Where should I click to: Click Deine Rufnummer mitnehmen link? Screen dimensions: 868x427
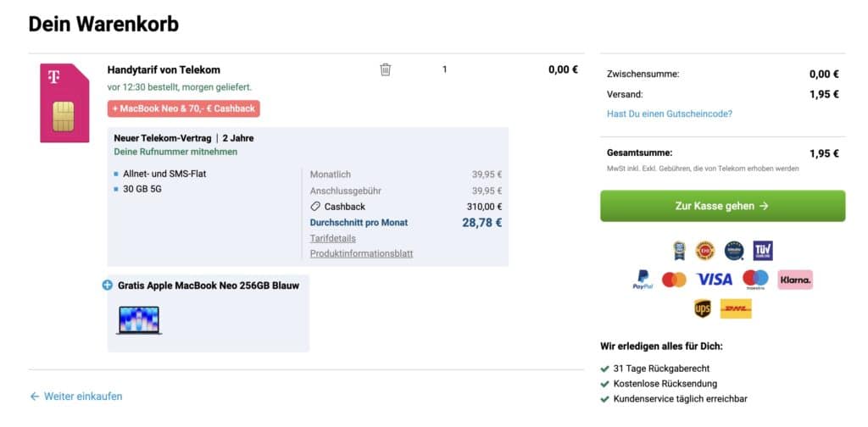(175, 152)
